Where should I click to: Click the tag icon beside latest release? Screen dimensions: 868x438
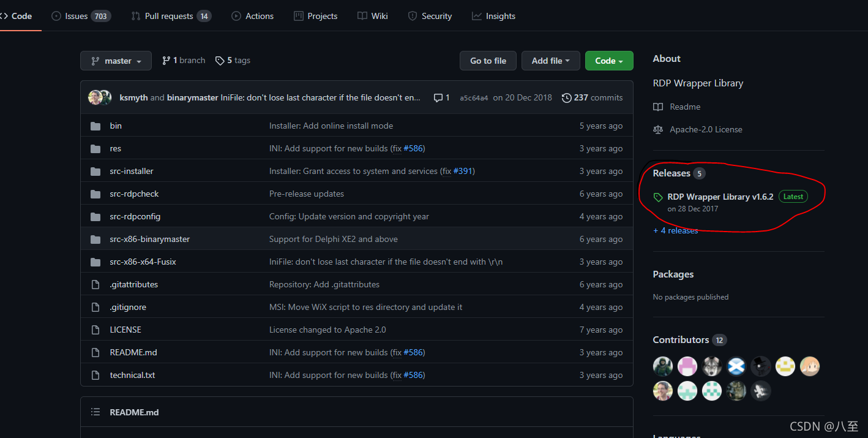coord(658,197)
